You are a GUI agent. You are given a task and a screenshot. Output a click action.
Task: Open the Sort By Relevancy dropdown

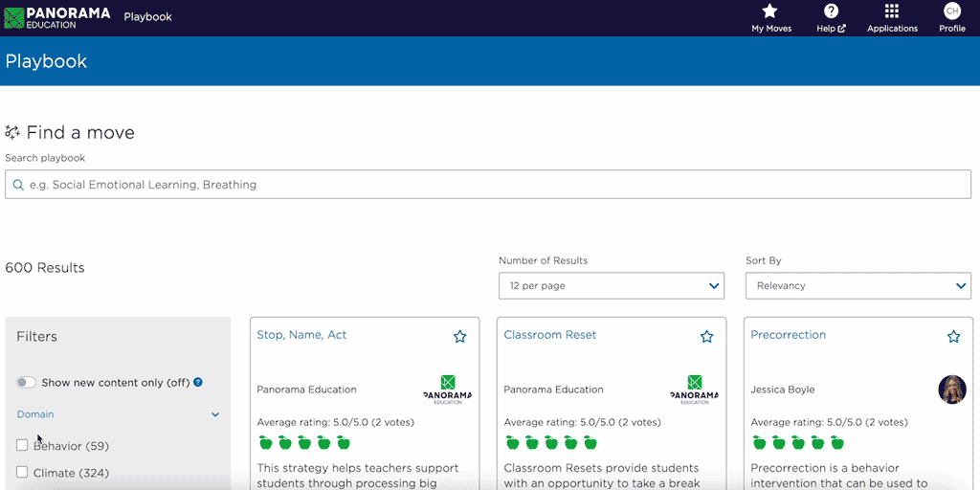[x=857, y=285]
